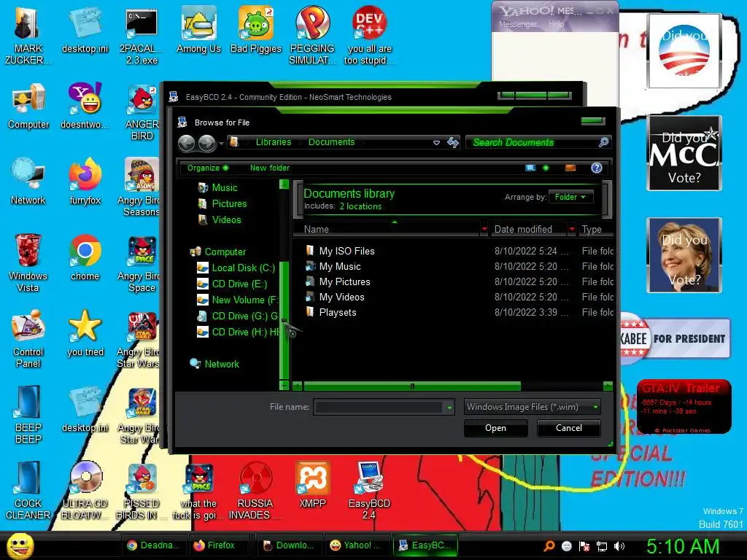The image size is (747, 560).
Task: Open the Organize dropdown menu
Action: (208, 168)
